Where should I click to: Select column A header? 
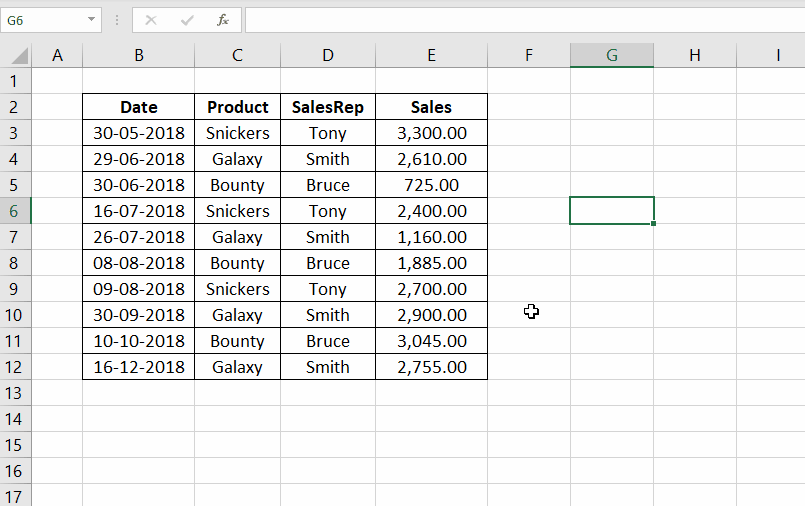[x=57, y=55]
